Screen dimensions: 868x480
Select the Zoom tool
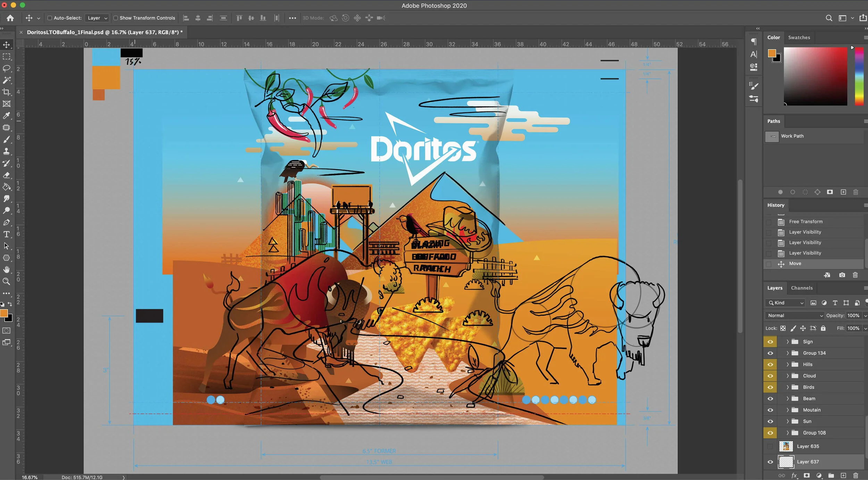click(x=7, y=281)
